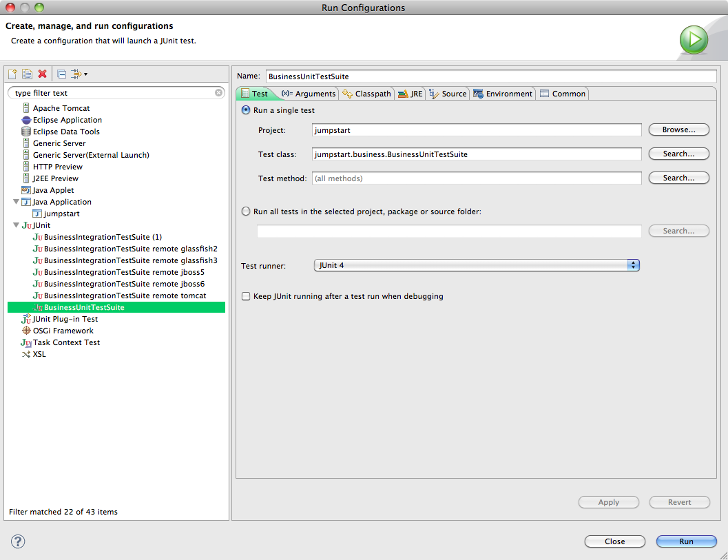Select BusinessIntegrationTestSuite remote tomcat configuration
Screen dimensions: 728x560
tap(125, 295)
